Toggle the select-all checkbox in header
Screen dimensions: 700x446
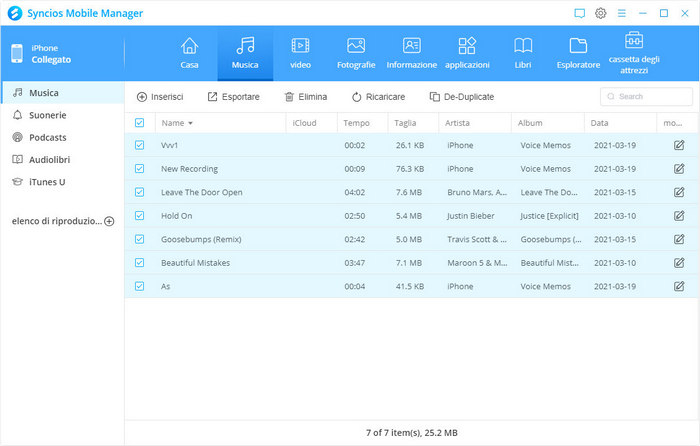tap(139, 123)
